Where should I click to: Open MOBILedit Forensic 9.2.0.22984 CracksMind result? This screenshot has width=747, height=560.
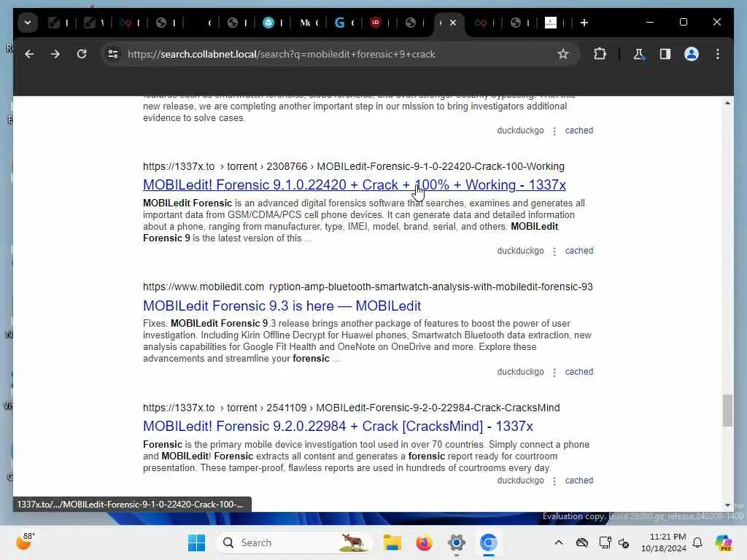click(x=338, y=426)
